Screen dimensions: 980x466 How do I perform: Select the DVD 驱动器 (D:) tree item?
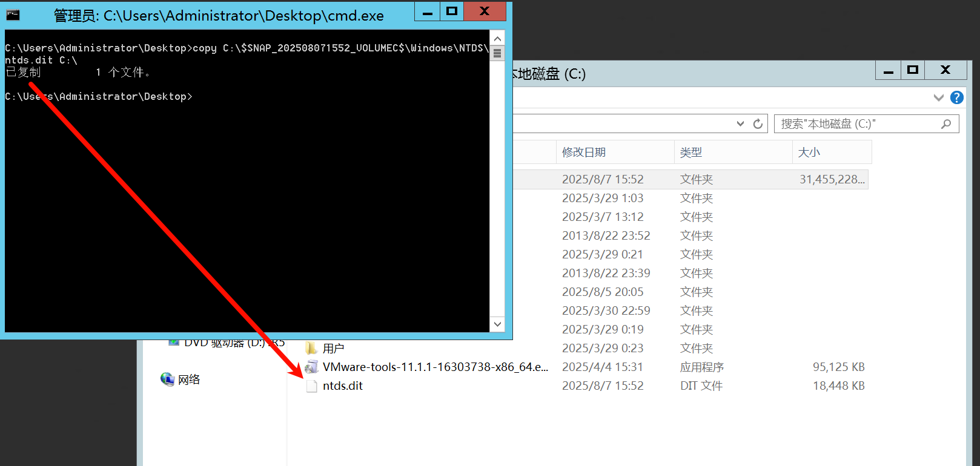point(224,343)
